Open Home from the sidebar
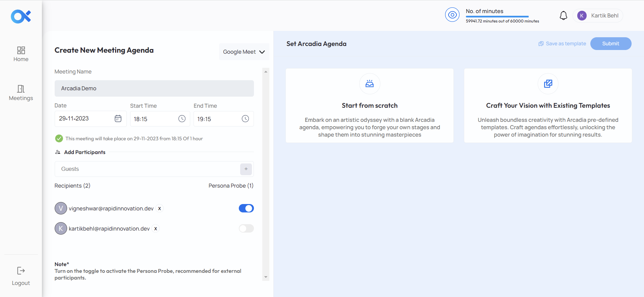This screenshot has height=297, width=644. [21, 54]
